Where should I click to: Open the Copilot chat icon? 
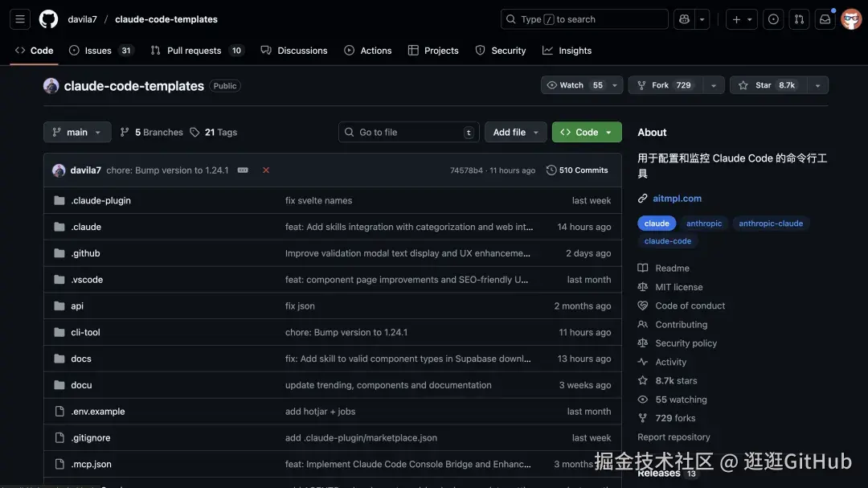[x=684, y=19]
